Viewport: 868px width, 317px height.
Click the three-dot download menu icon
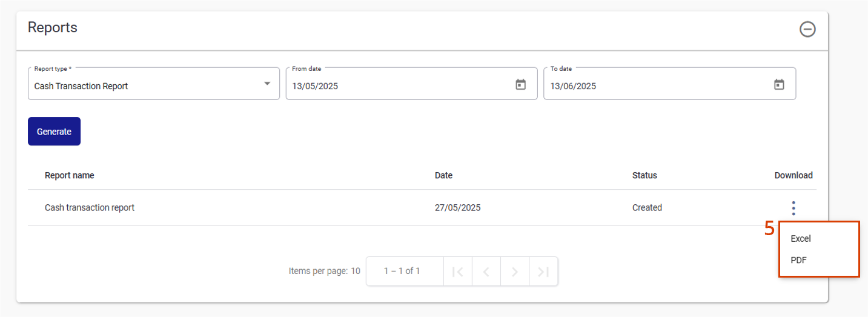pos(793,208)
